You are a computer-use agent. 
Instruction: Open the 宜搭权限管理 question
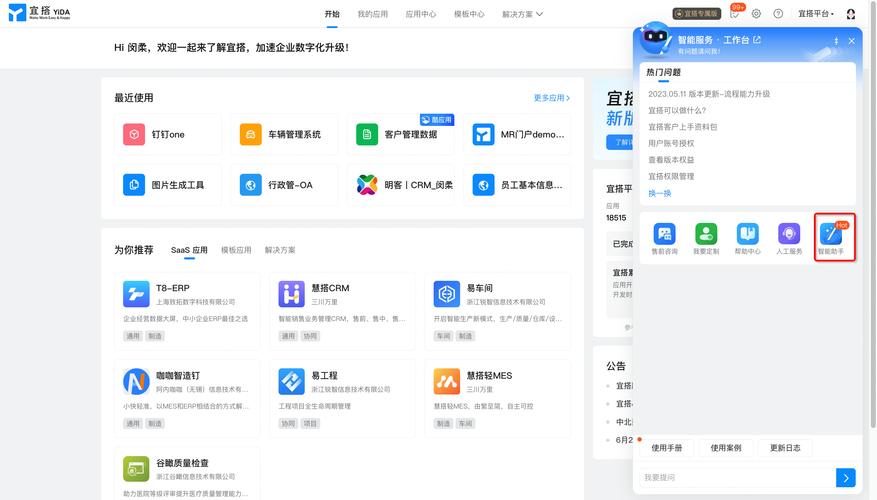pyautogui.click(x=671, y=176)
